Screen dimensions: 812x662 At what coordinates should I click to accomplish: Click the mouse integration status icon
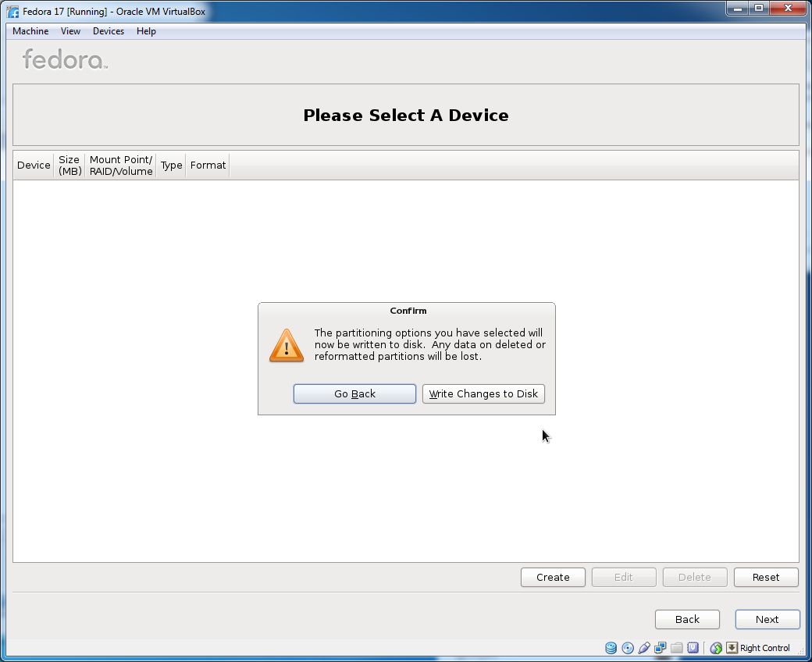716,647
